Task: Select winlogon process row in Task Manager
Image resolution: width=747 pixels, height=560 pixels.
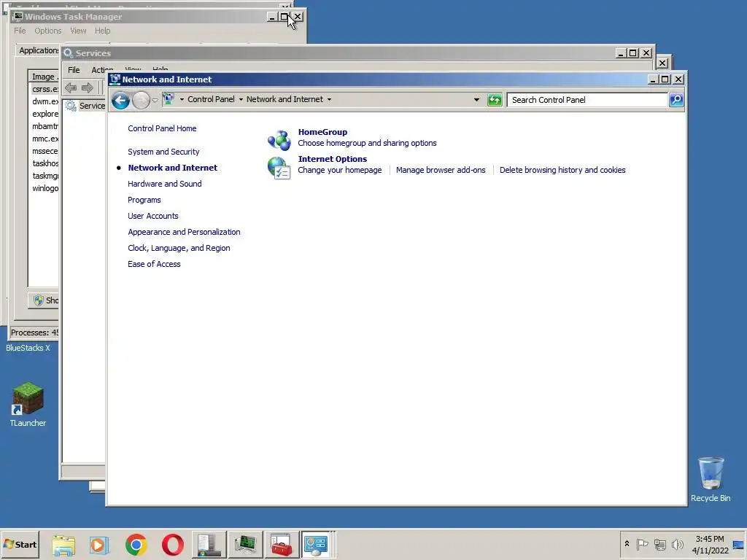Action: [x=44, y=188]
